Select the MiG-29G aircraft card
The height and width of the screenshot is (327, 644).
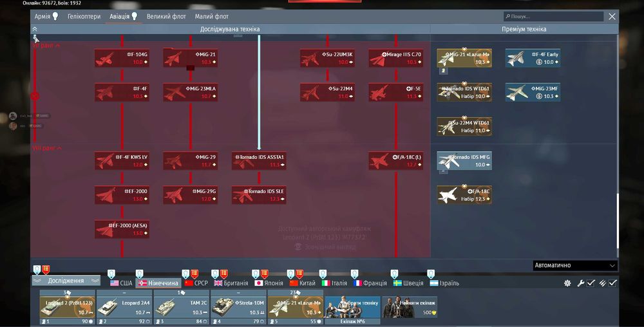pyautogui.click(x=190, y=195)
